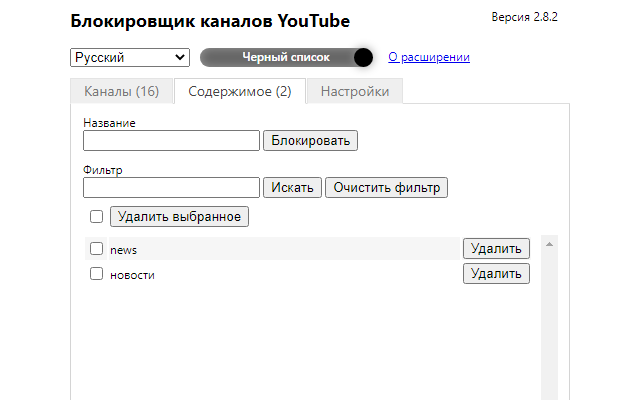Click the Очистить фильтр button
Screen dimensions: 640x400
(387, 187)
